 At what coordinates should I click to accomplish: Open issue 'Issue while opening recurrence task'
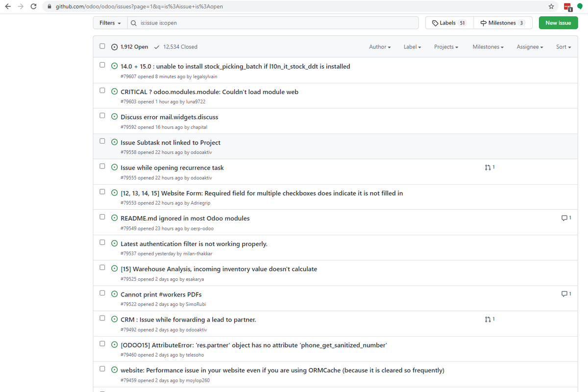pyautogui.click(x=172, y=168)
